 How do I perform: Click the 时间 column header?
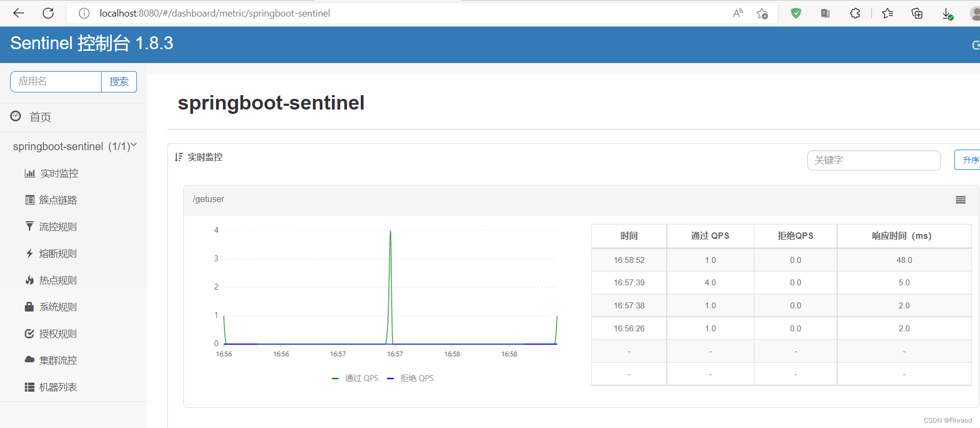(629, 236)
